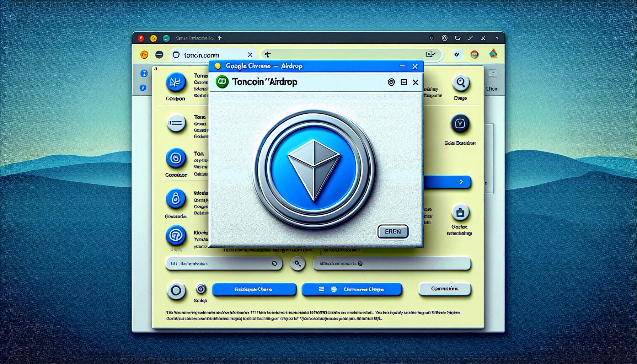
Task: Click the orange circular icon left of tabs
Action: click(x=144, y=54)
